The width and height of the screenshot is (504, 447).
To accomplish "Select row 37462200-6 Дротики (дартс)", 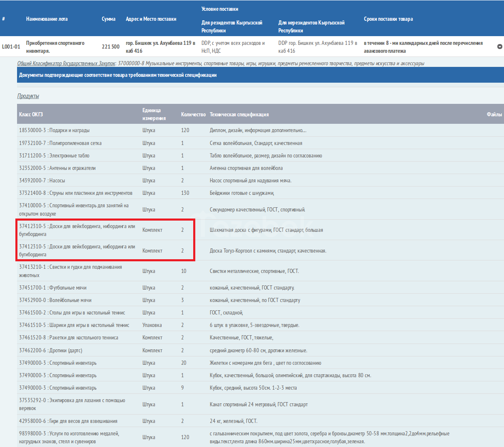I will (x=261, y=350).
